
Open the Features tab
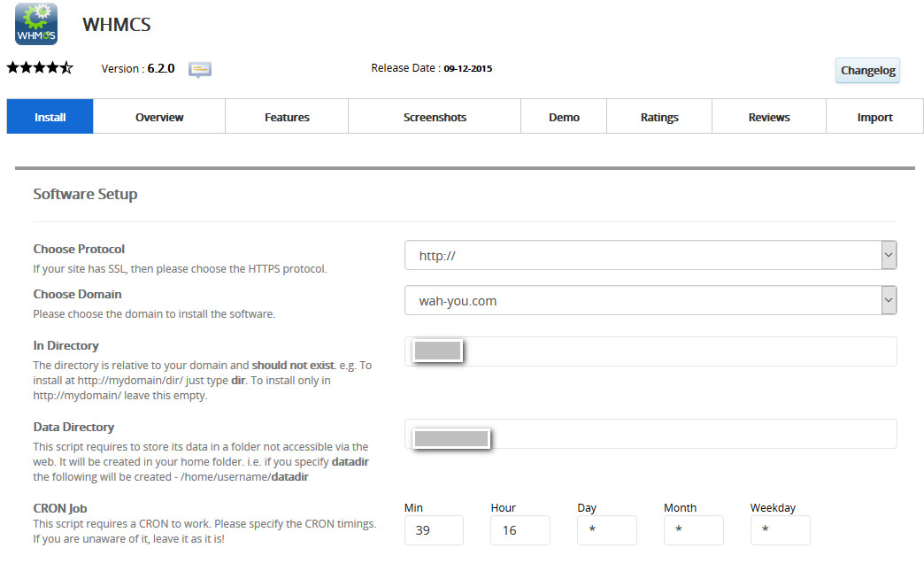pyautogui.click(x=287, y=117)
